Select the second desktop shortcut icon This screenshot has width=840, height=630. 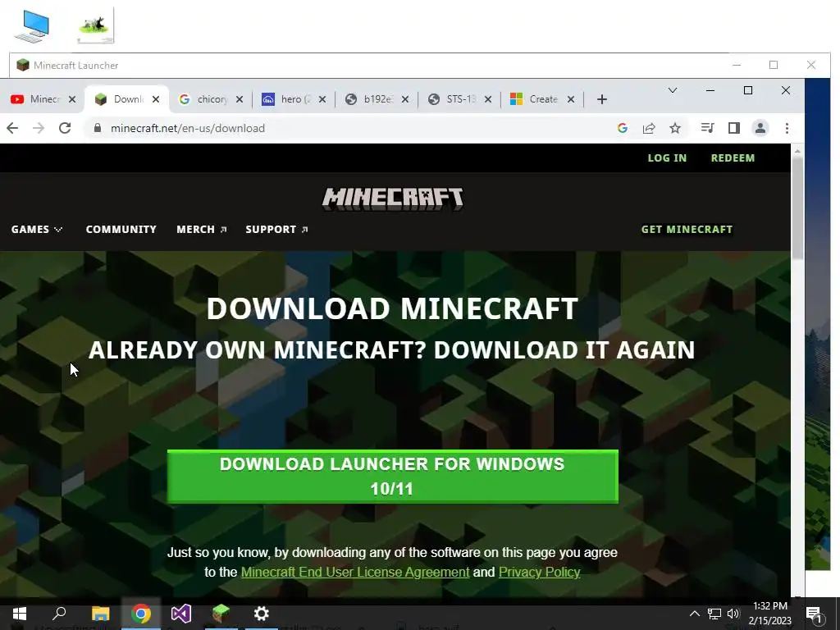[x=95, y=25]
